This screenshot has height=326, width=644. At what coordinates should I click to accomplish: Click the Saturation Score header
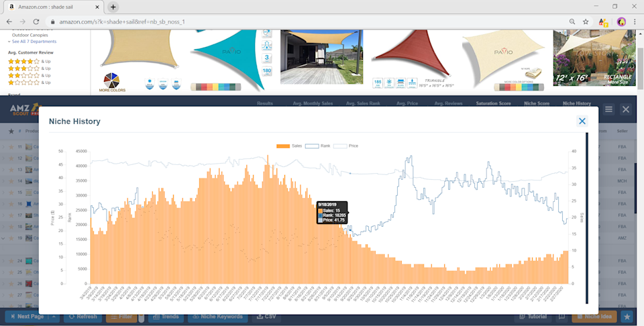click(x=493, y=103)
